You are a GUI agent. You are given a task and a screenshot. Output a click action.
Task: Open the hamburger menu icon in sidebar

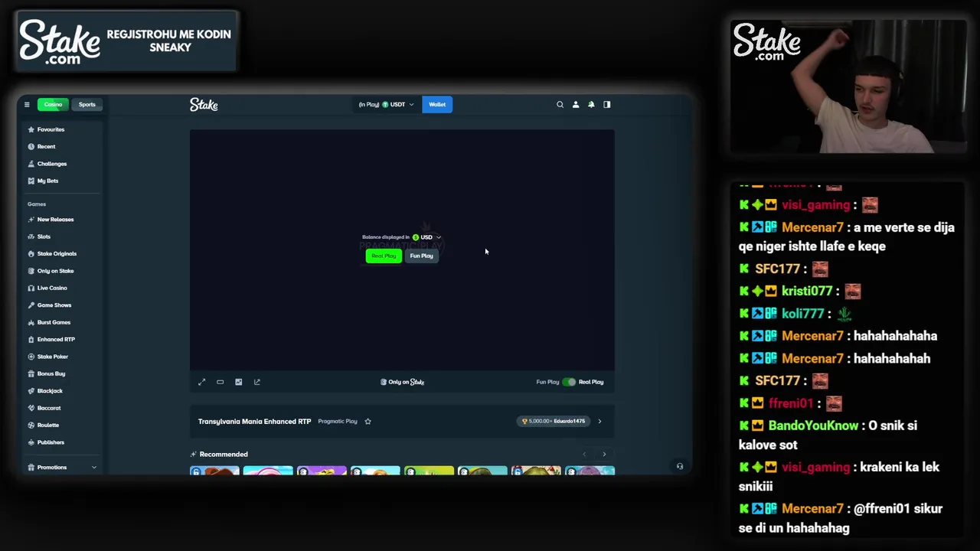(x=27, y=105)
